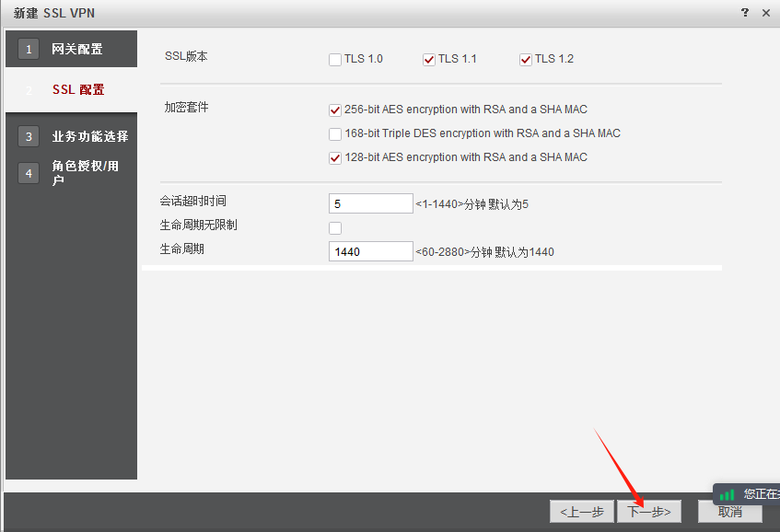The height and width of the screenshot is (532, 780).
Task: Check the 168-bit Triple DES cipher suite
Action: tap(335, 133)
